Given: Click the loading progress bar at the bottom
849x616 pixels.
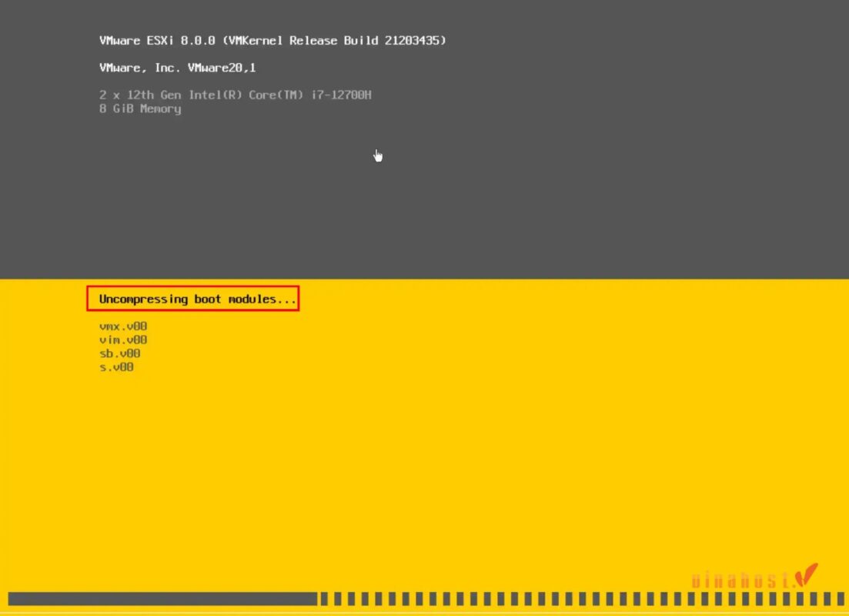Looking at the screenshot, I should 162,597.
